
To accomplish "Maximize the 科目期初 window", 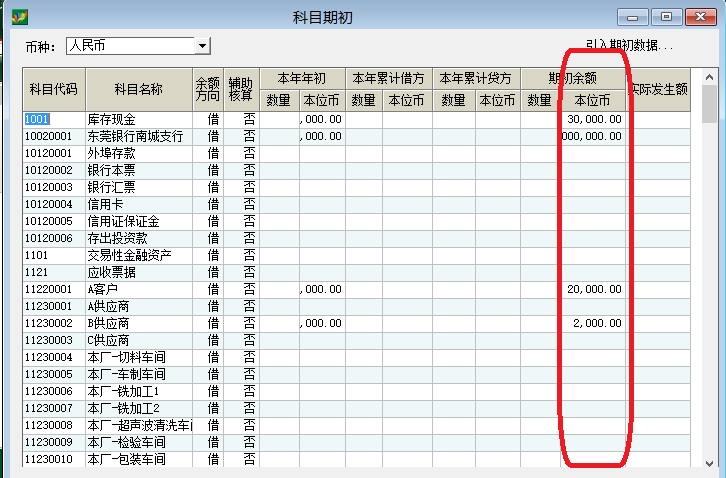I will coord(666,16).
